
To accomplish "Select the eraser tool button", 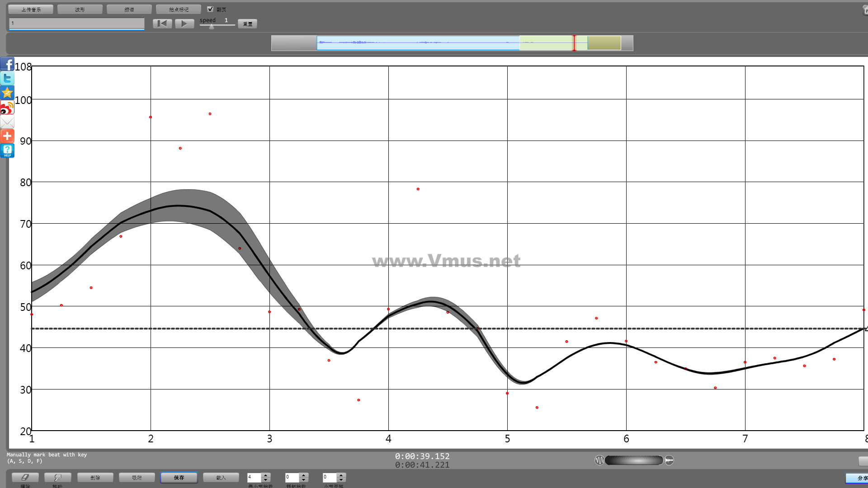I will [x=25, y=478].
